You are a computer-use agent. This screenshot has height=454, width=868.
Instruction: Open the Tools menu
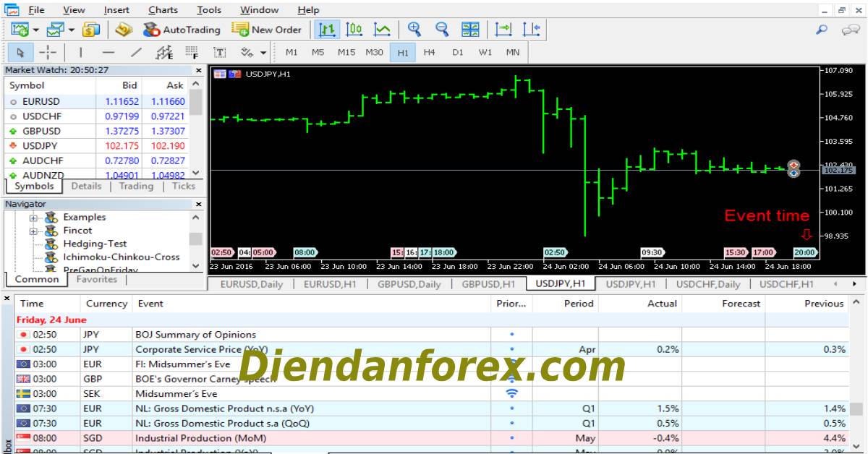tap(209, 9)
